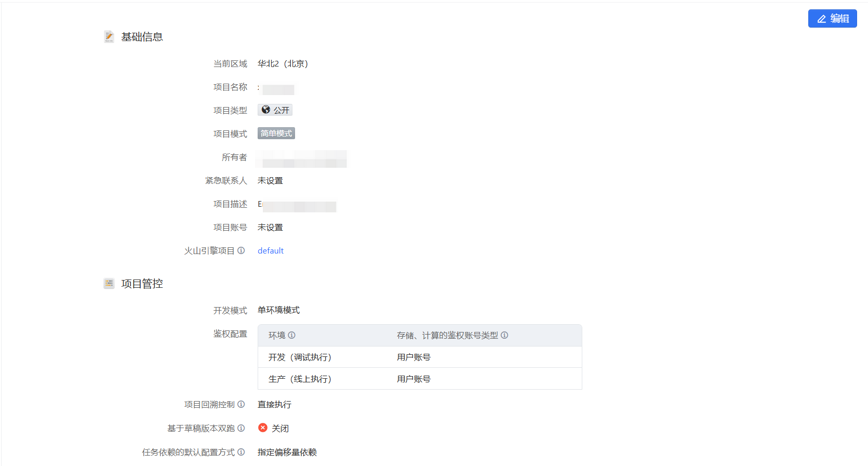Image resolution: width=868 pixels, height=466 pixels.
Task: Click info icon next to 项目回溯控制
Action: point(241,404)
